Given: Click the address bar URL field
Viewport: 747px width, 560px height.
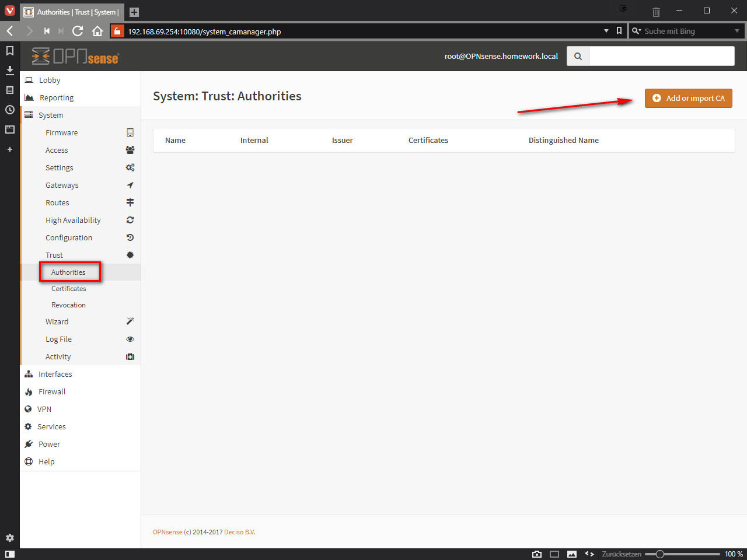Looking at the screenshot, I should [x=362, y=32].
